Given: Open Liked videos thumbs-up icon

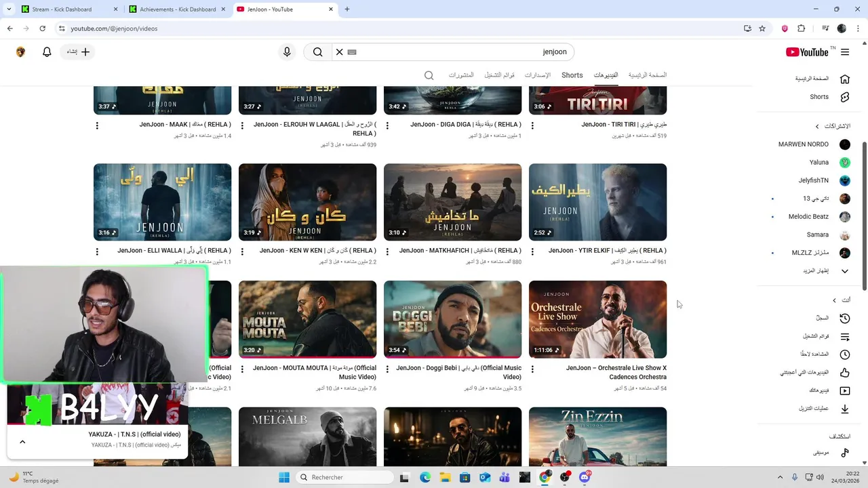Looking at the screenshot, I should click(845, 372).
